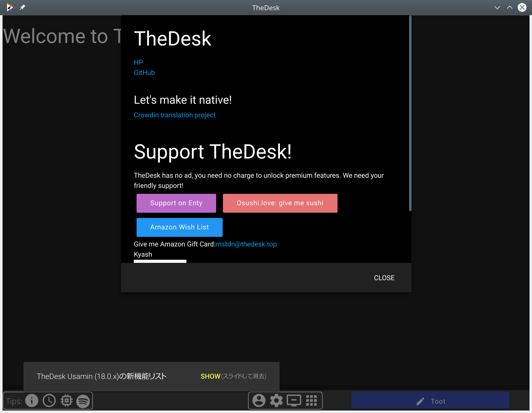Close the about dialog with CLOSE
Screen dimensions: 532x413
coord(384,278)
